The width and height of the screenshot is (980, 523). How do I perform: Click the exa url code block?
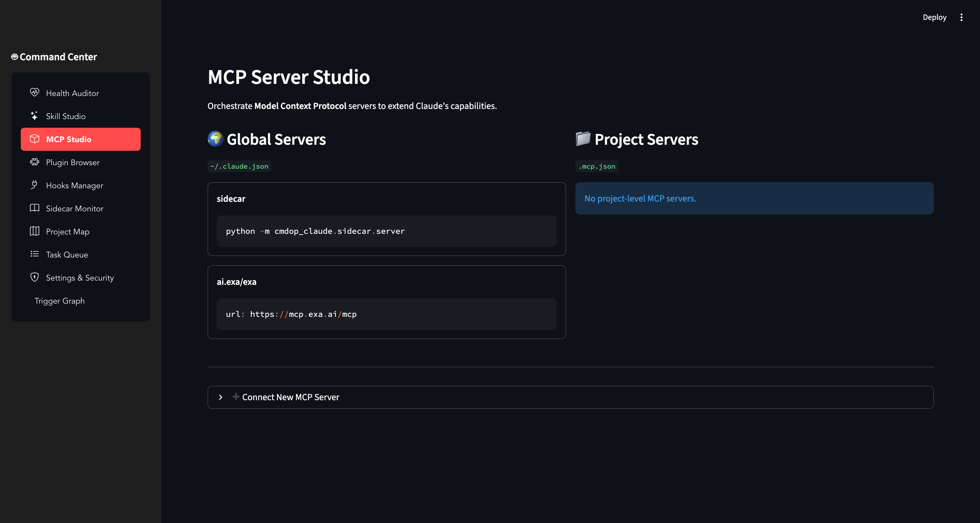[x=387, y=314]
